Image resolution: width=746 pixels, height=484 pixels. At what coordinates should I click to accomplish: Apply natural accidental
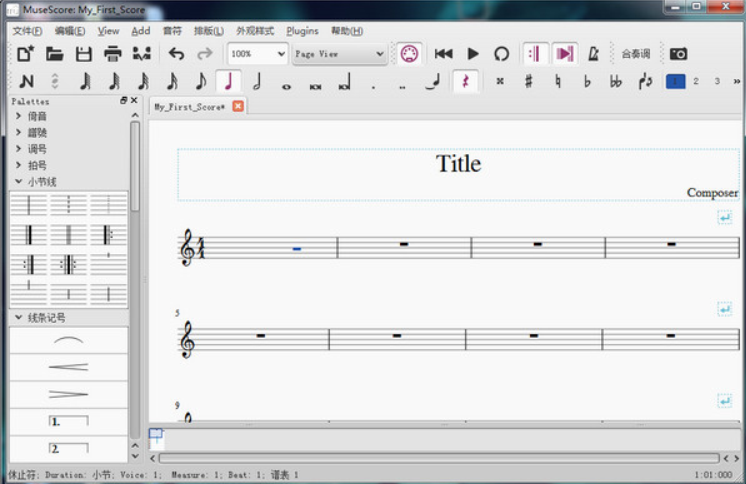coord(558,81)
